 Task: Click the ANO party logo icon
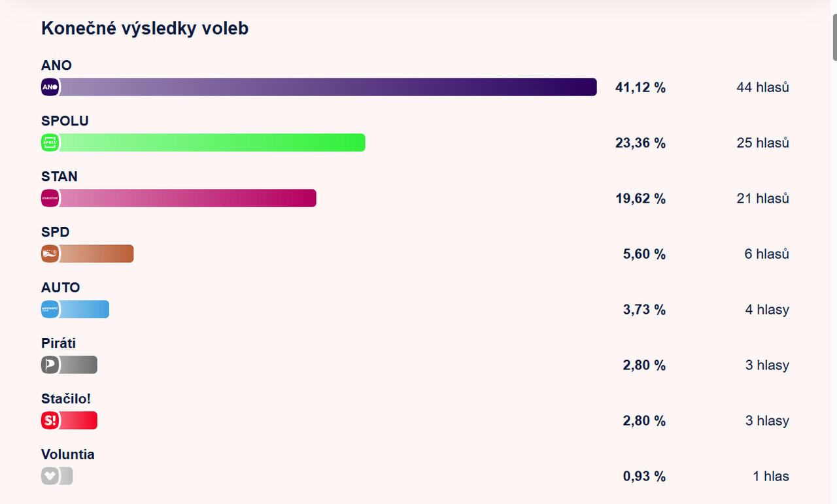[50, 87]
